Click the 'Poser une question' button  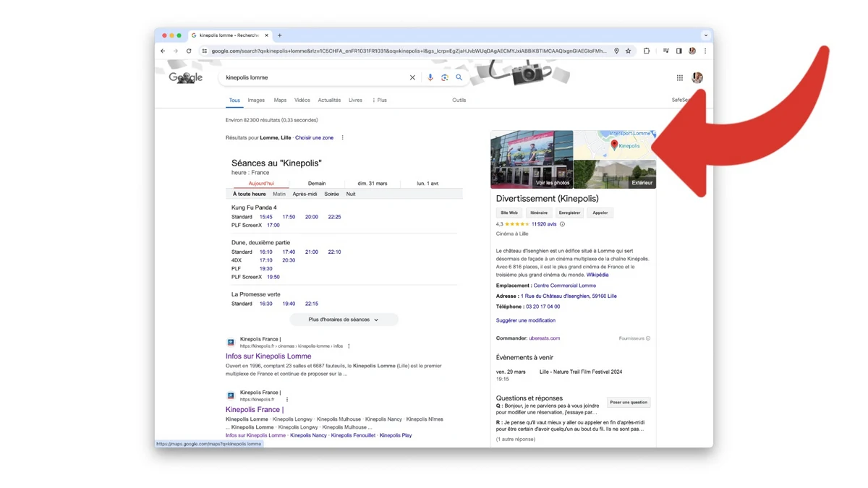629,402
